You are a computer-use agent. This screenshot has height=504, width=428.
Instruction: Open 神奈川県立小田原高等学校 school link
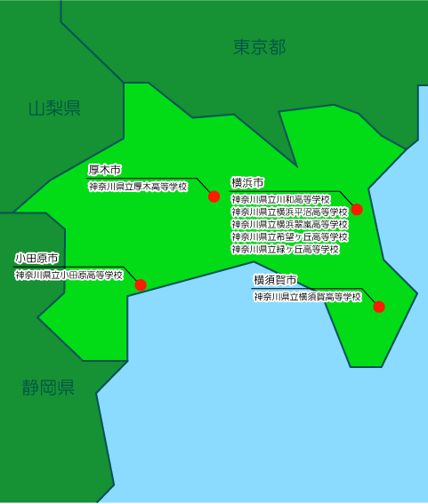(69, 276)
